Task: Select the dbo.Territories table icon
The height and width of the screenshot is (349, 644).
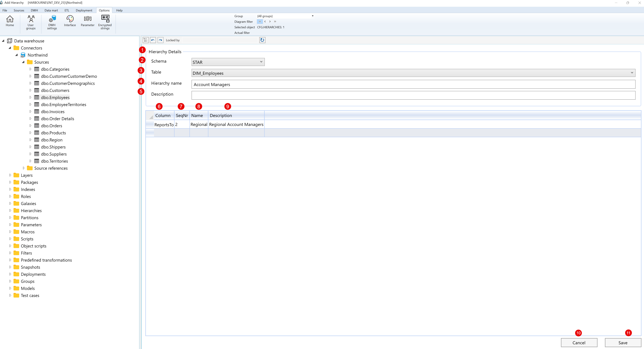Action: click(37, 161)
